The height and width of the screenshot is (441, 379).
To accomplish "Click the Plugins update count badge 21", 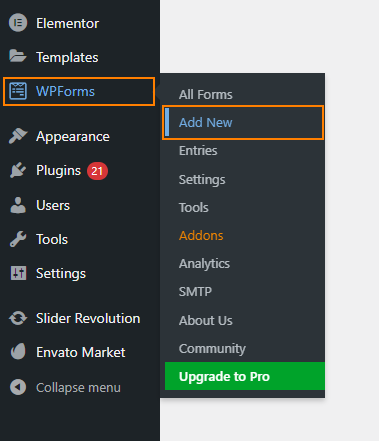I will point(97,171).
